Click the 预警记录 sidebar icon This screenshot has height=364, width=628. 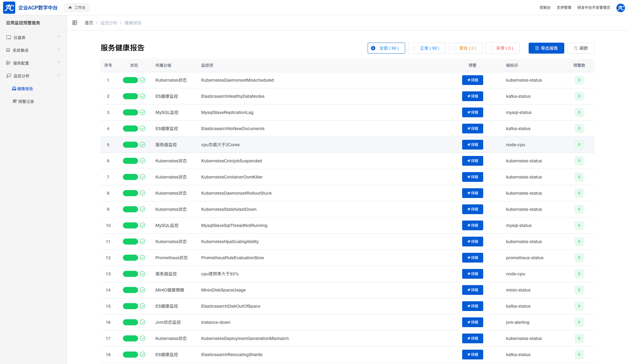point(15,101)
